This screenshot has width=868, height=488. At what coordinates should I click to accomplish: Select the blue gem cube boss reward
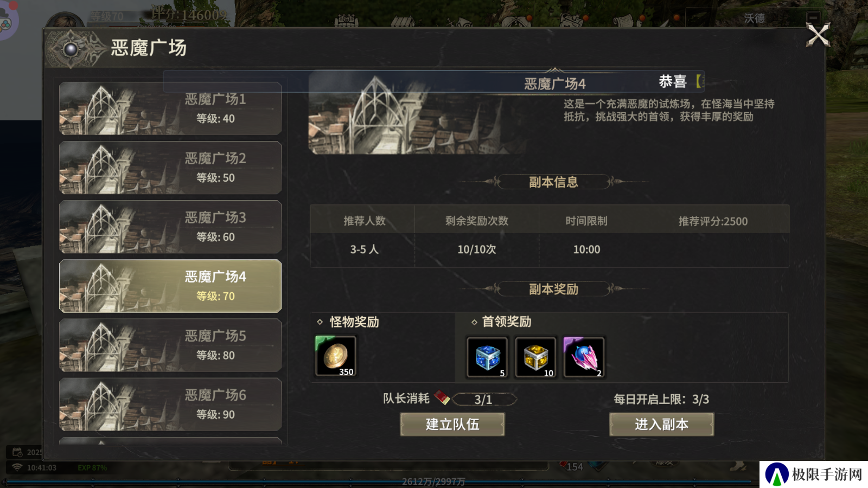487,357
